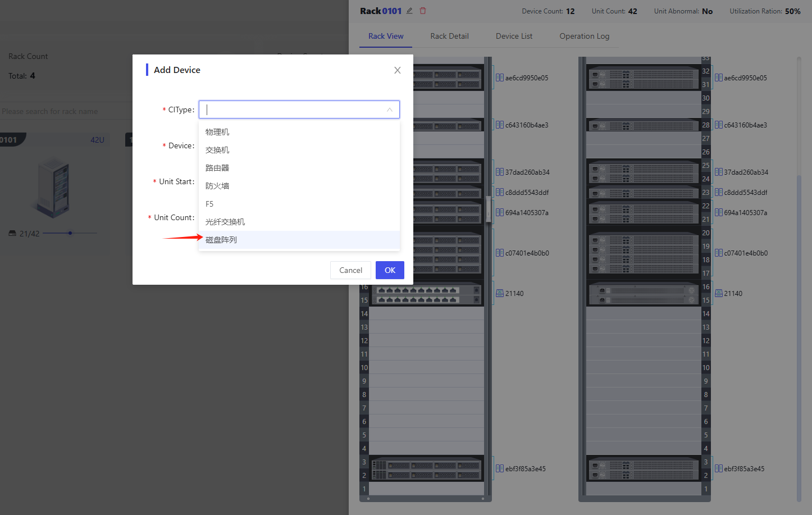Select the server at U21-22 in rear-view rack
Screen dimensions: 812x515
[644, 213]
